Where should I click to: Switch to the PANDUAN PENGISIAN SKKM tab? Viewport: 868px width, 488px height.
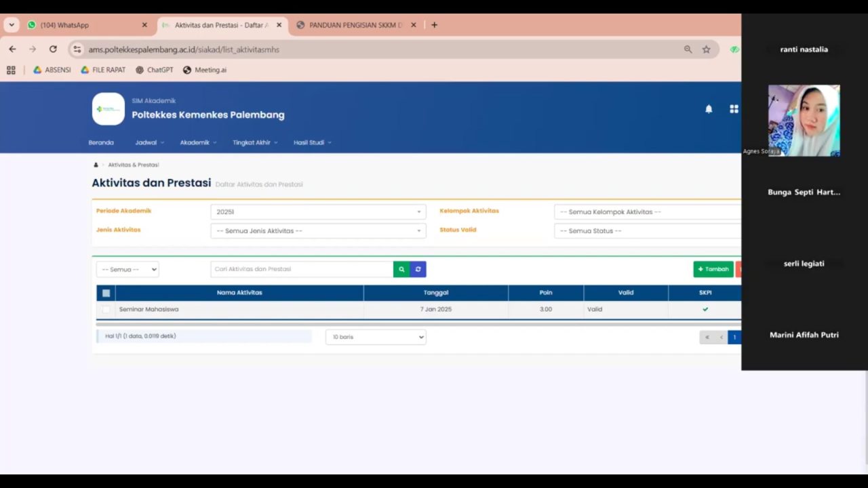355,25
